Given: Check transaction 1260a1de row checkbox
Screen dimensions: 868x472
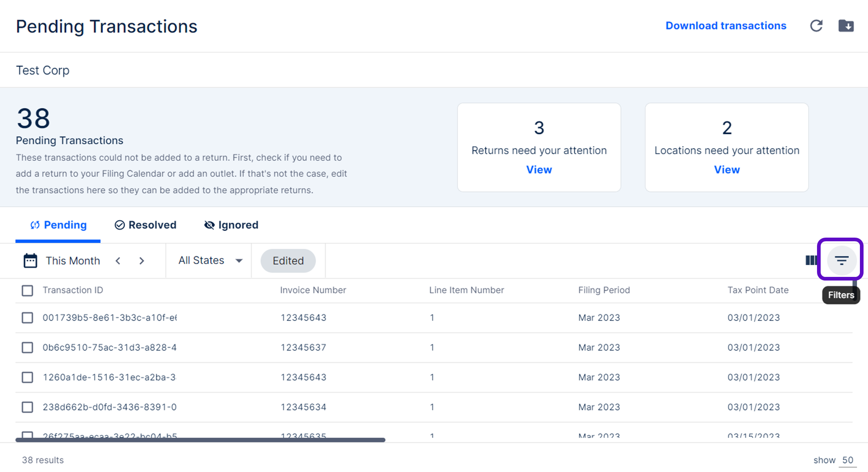Looking at the screenshot, I should (x=28, y=377).
